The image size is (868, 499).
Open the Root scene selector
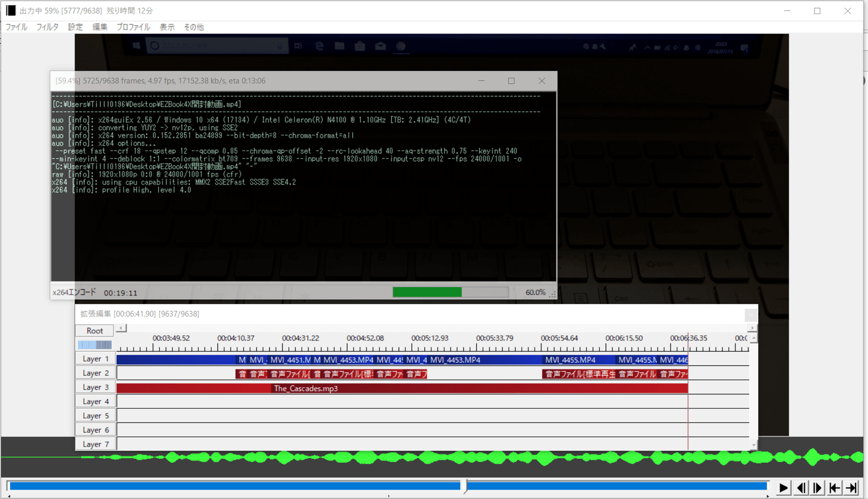94,331
